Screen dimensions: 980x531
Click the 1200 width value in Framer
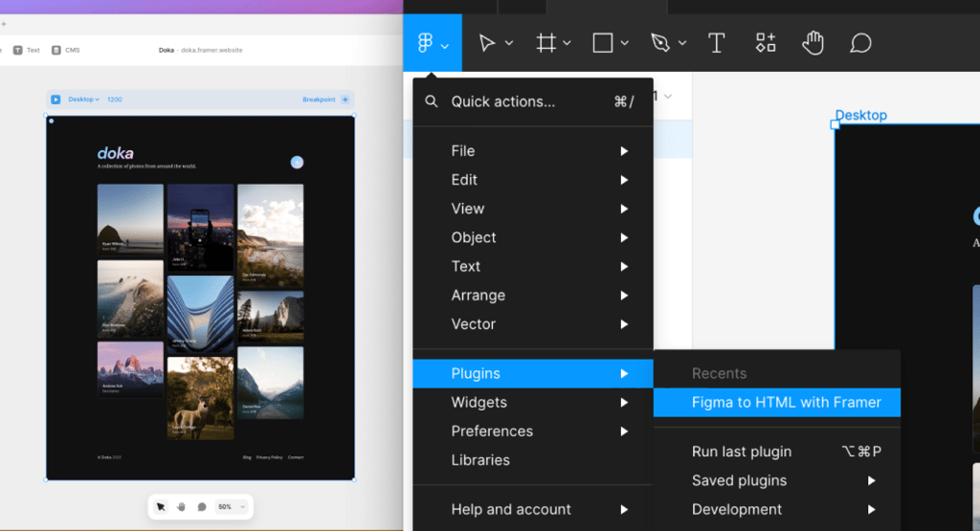(x=115, y=100)
